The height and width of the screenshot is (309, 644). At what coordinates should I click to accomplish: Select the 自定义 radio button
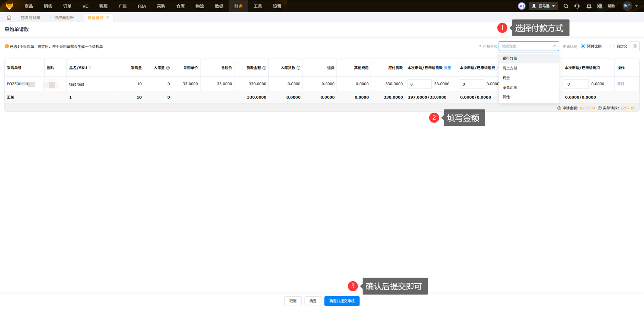pyautogui.click(x=612, y=46)
